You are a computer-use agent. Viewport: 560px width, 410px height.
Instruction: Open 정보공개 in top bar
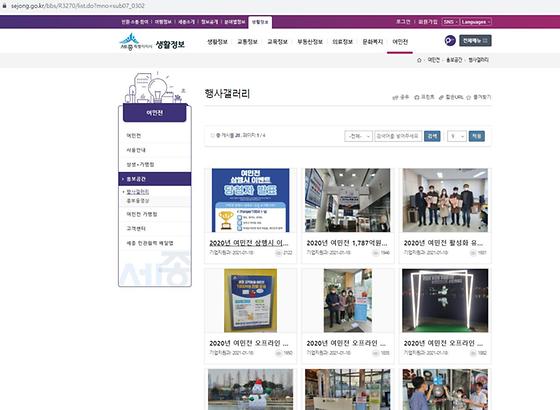point(209,22)
